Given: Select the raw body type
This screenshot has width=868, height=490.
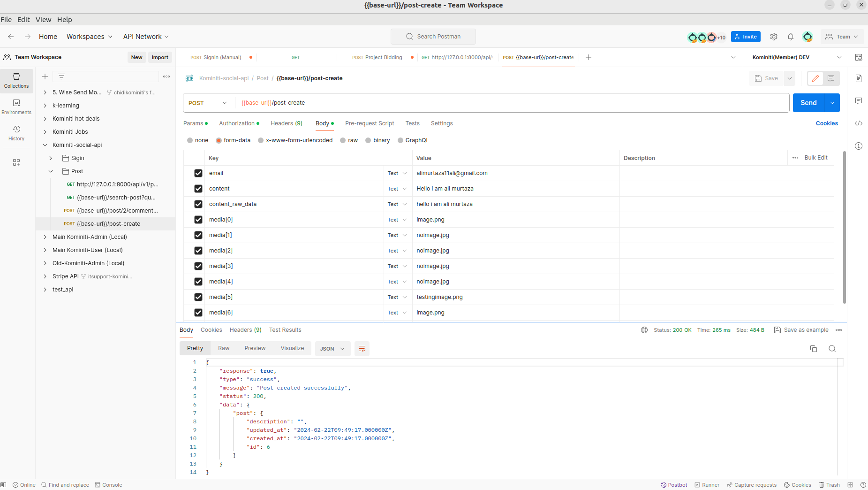Looking at the screenshot, I should 343,140.
